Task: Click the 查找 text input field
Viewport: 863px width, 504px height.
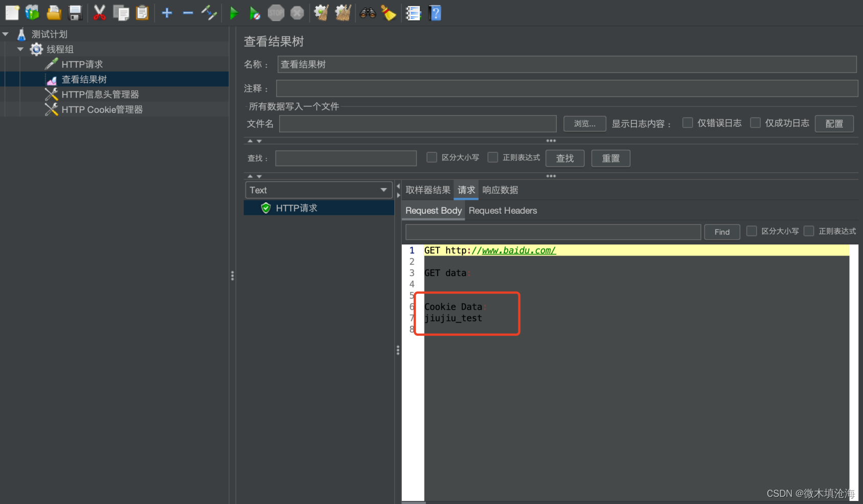Action: pos(346,158)
